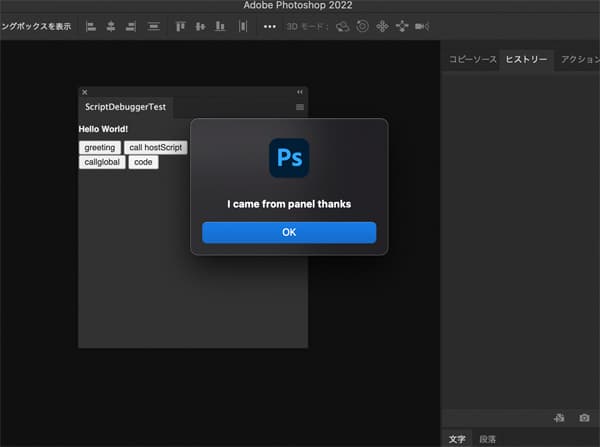Collapse the ScriptDebuggerTest panel with double arrows
Screen dimensions: 600x447
tap(300, 92)
